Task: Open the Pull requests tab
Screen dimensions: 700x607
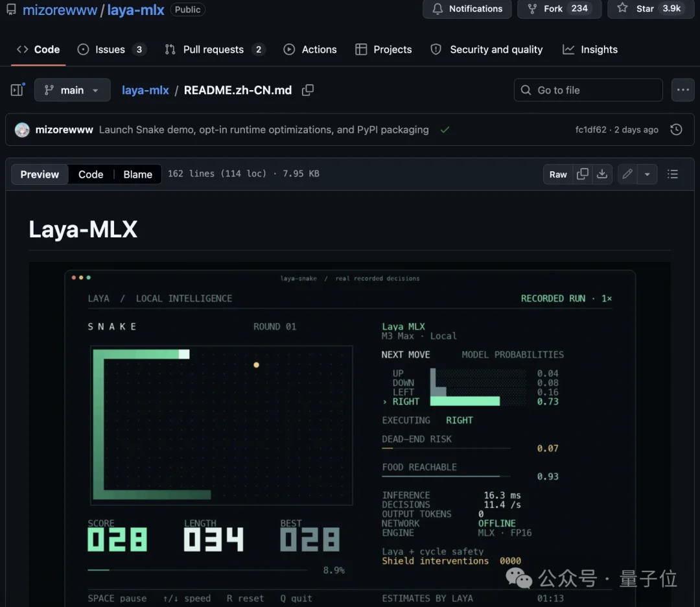Action: point(215,49)
